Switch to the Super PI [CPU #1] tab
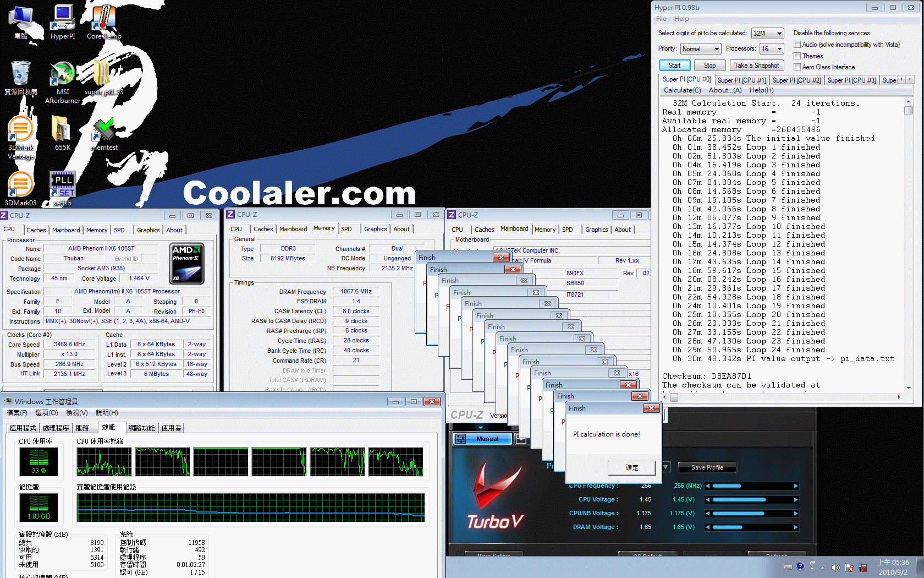 (741, 80)
